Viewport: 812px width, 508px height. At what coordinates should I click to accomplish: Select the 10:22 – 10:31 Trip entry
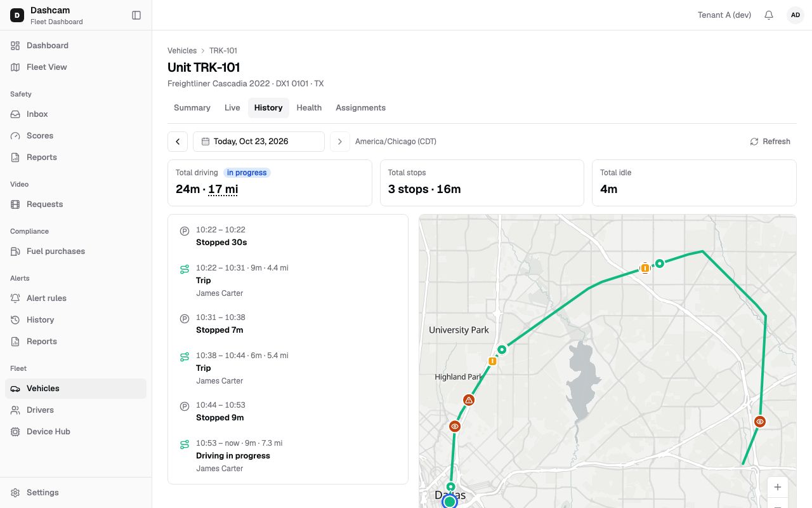288,280
